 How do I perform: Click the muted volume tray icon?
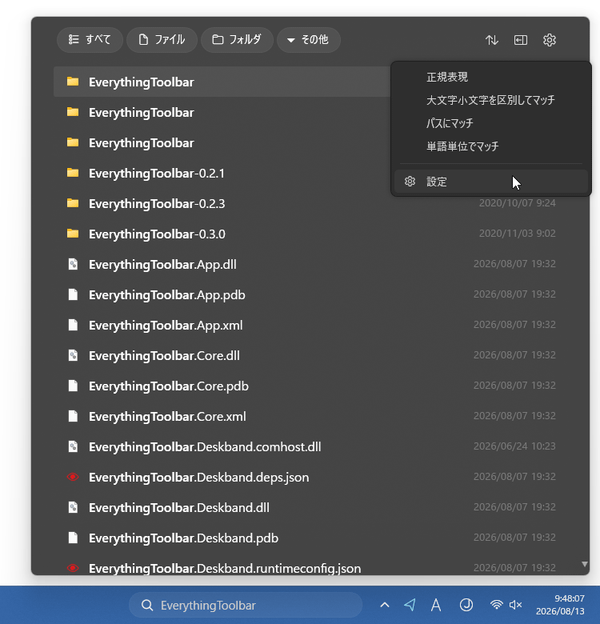(x=516, y=605)
